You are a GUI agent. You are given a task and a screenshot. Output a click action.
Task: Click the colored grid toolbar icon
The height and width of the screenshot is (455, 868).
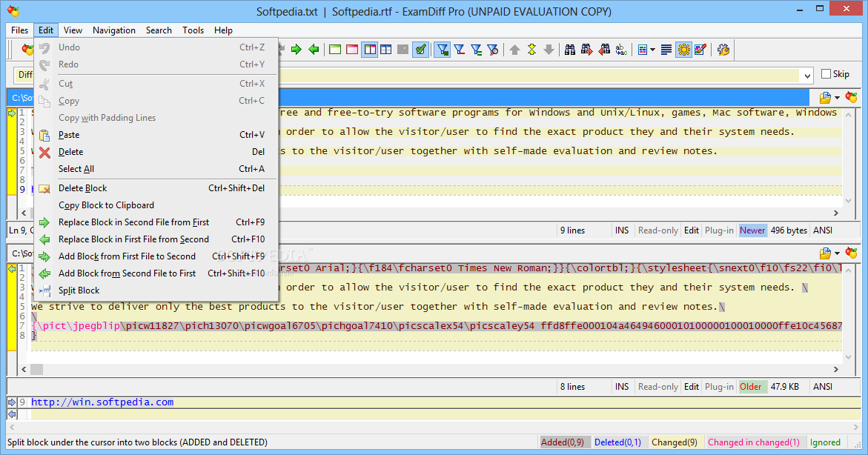click(643, 50)
